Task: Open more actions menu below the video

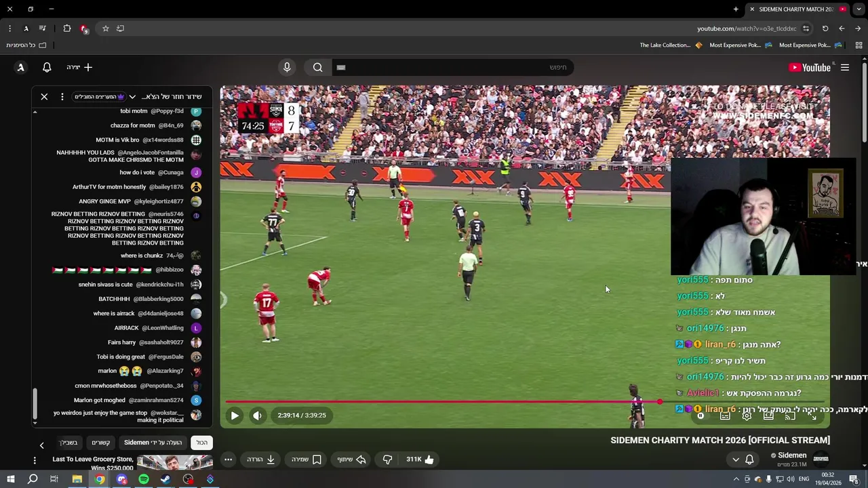Action: pyautogui.click(x=229, y=460)
